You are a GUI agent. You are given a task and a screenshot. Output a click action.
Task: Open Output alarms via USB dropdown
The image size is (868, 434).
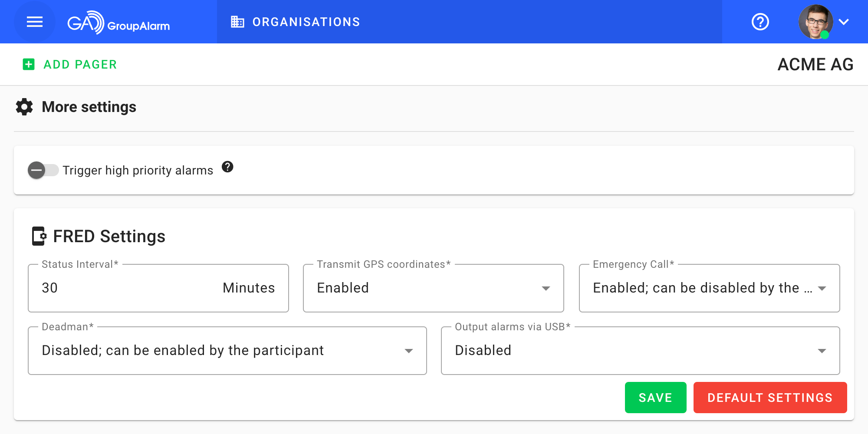click(640, 351)
